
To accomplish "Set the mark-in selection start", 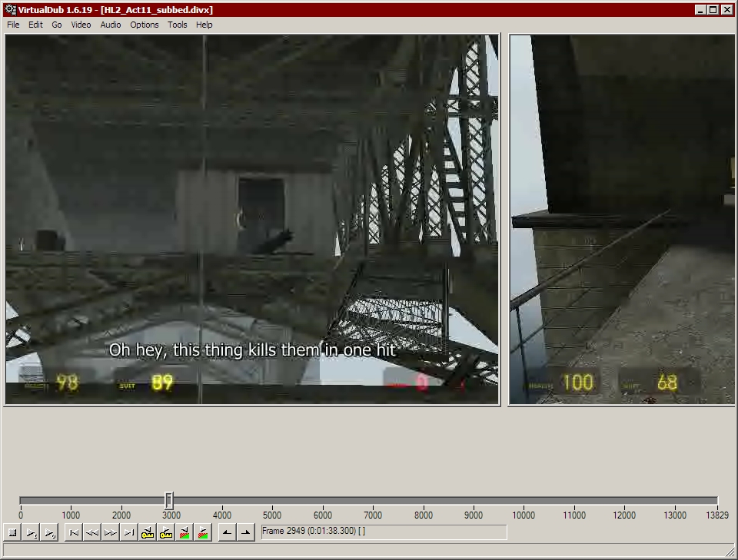I will [227, 532].
